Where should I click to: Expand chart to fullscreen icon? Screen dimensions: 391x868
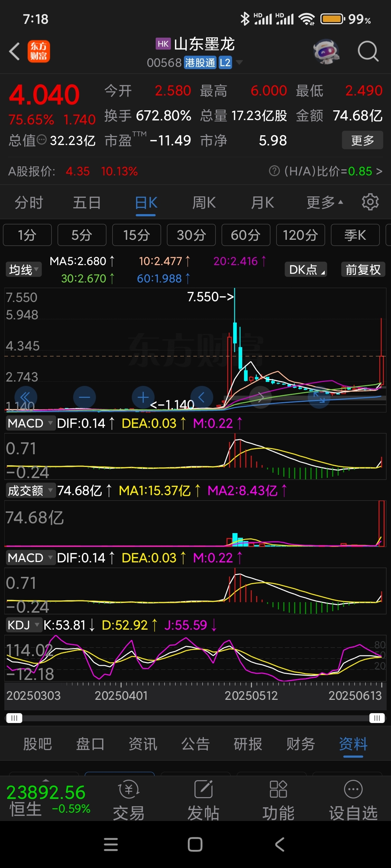click(x=319, y=397)
